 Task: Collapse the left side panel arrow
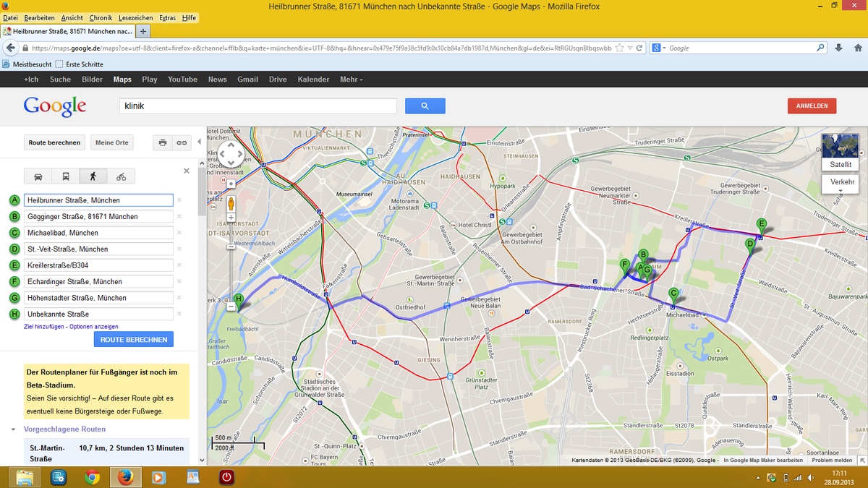(200, 142)
